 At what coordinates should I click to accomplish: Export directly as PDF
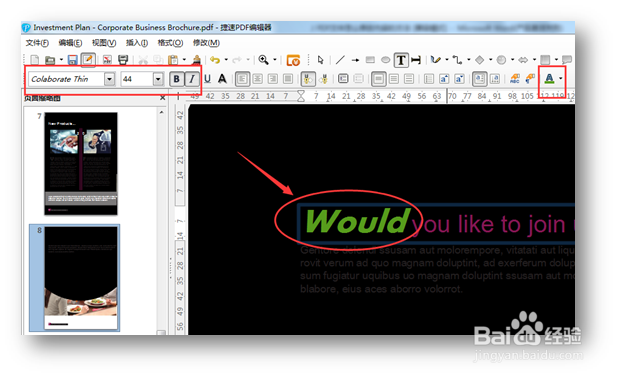107,60
